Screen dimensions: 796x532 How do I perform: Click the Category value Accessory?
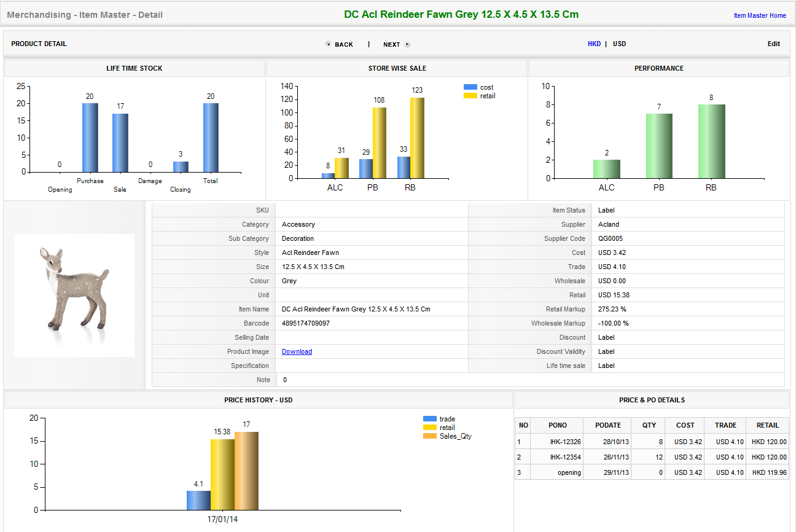[298, 224]
